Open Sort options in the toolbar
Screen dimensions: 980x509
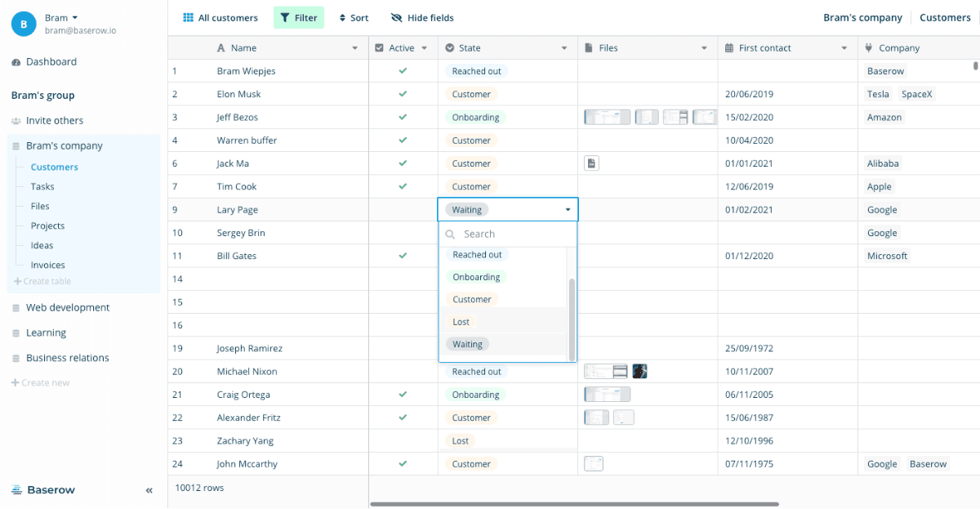353,17
